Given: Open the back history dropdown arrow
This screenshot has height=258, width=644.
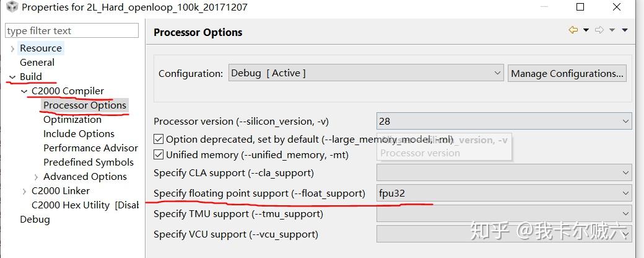Looking at the screenshot, I should click(586, 30).
